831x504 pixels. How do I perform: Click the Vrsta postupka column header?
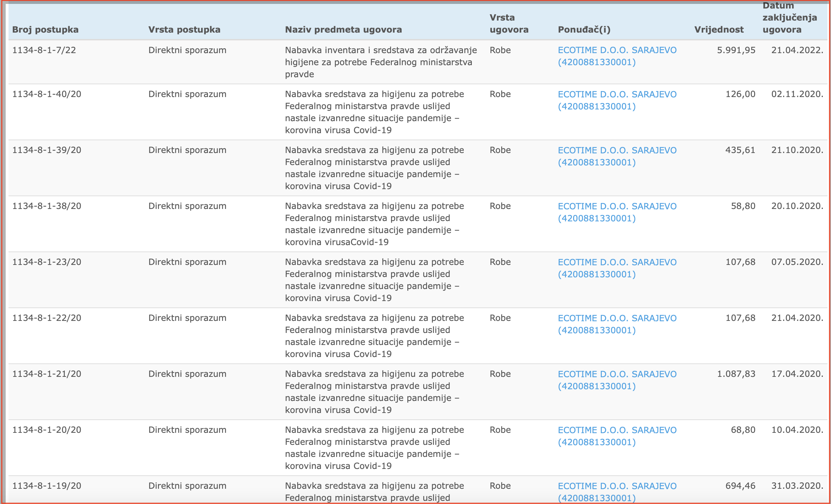184,30
